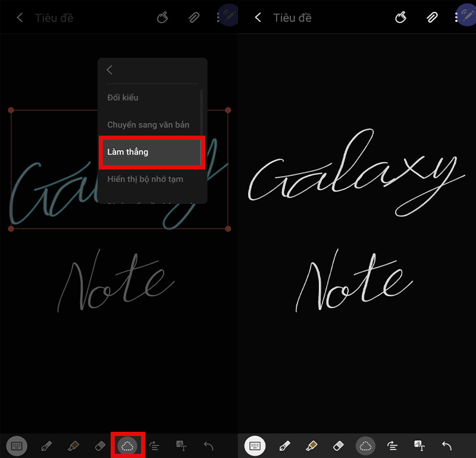Undo last action in left toolbar
Viewport: 476px width, 458px height.
point(208,446)
